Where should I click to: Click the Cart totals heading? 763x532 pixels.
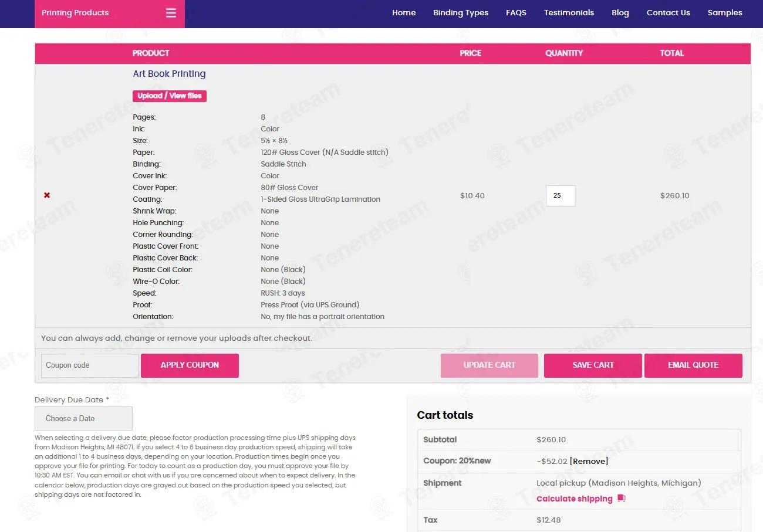click(x=445, y=415)
